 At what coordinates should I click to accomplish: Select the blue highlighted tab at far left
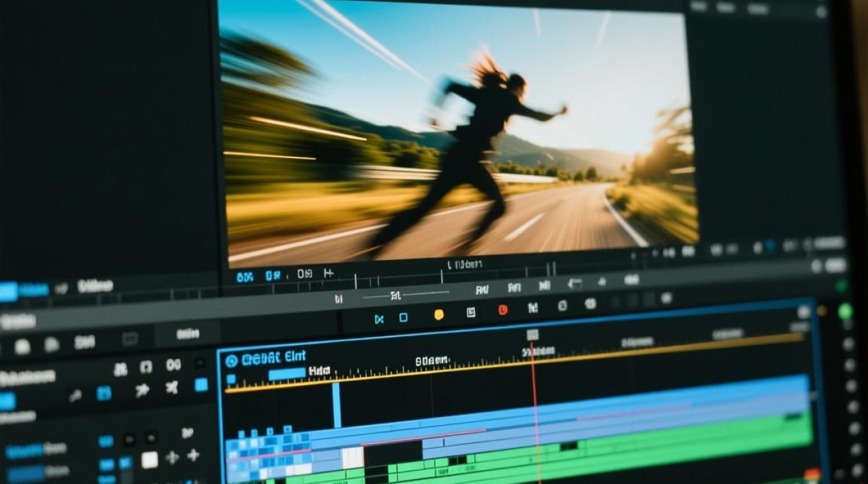point(8,292)
